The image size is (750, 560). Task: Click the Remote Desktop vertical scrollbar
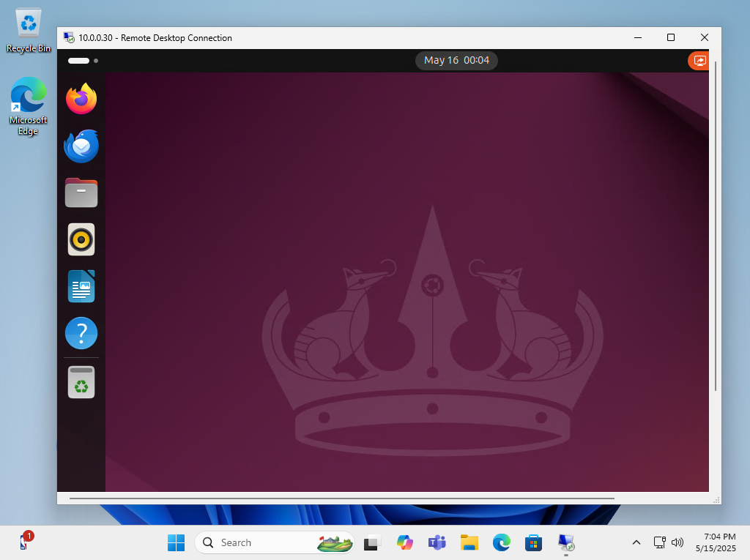pos(715,225)
